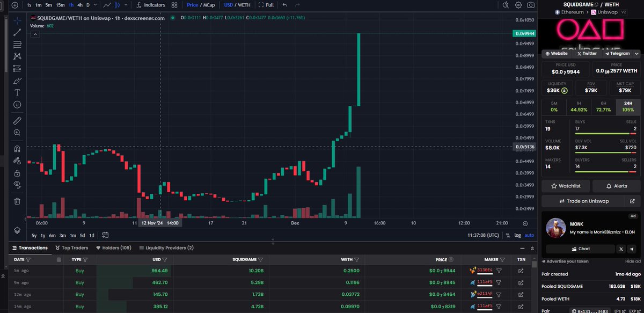Open Uniswap trade in external window

coord(632,201)
